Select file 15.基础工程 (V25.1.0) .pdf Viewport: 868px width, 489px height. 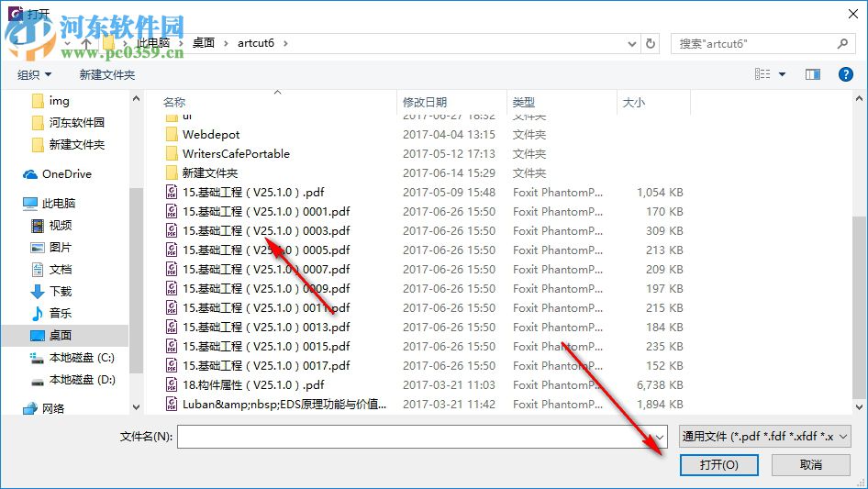(253, 193)
